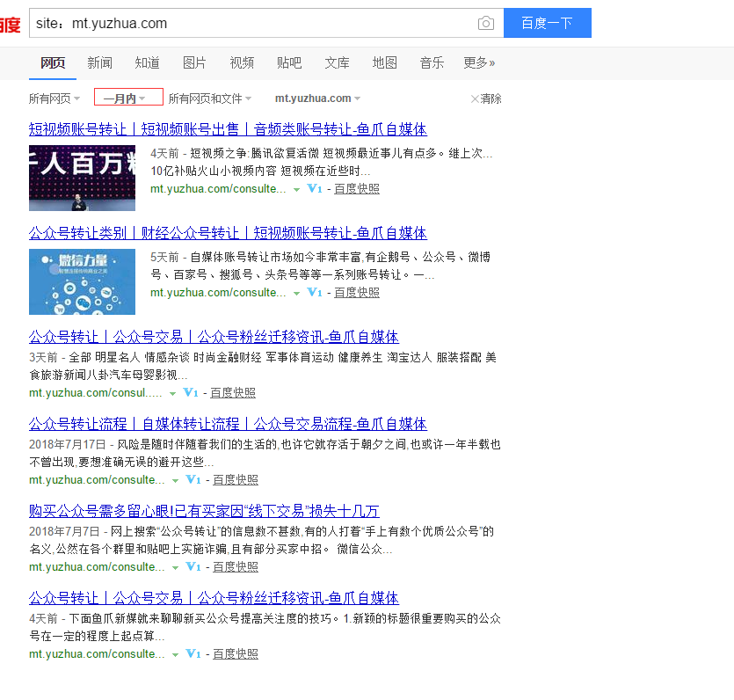Open the 所有网页 filter dropdown

pyautogui.click(x=55, y=98)
